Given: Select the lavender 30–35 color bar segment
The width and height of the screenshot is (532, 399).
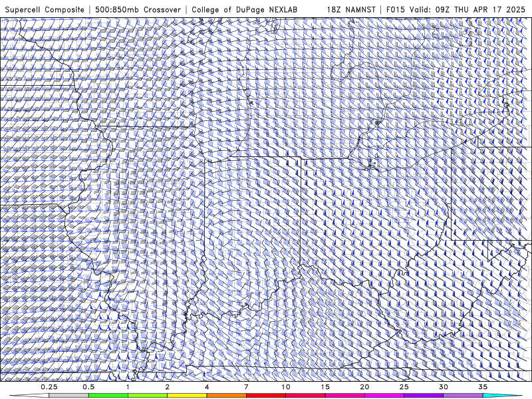Looking at the screenshot, I should [463, 396].
